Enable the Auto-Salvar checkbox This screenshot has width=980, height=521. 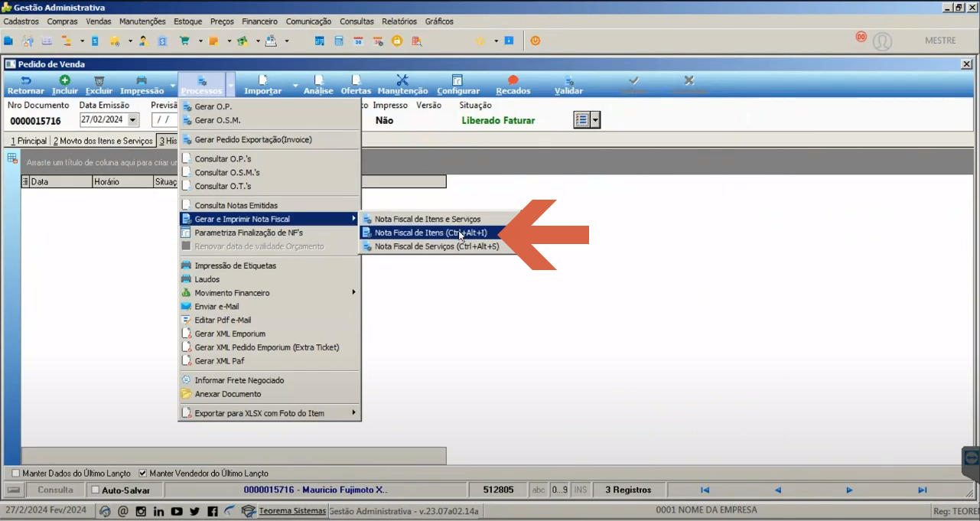pyautogui.click(x=96, y=490)
